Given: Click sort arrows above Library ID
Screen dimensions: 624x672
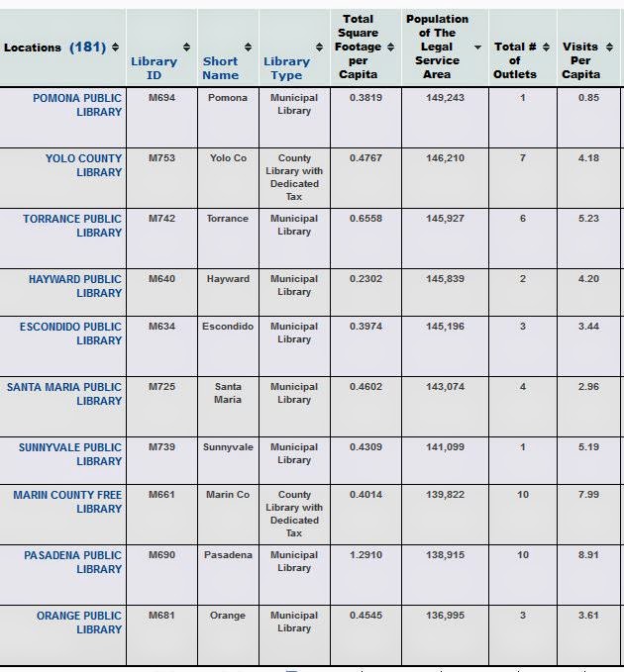Looking at the screenshot, I should pos(186,48).
